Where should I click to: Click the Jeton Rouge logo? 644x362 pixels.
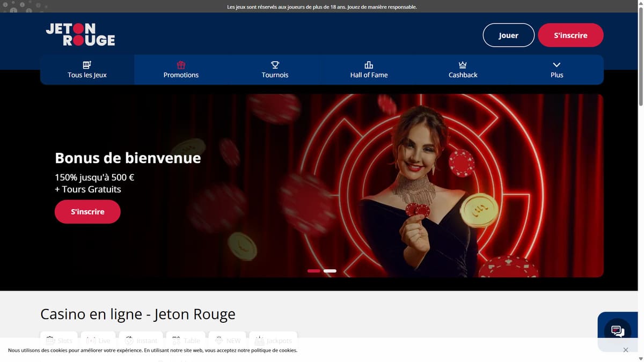[x=80, y=34]
